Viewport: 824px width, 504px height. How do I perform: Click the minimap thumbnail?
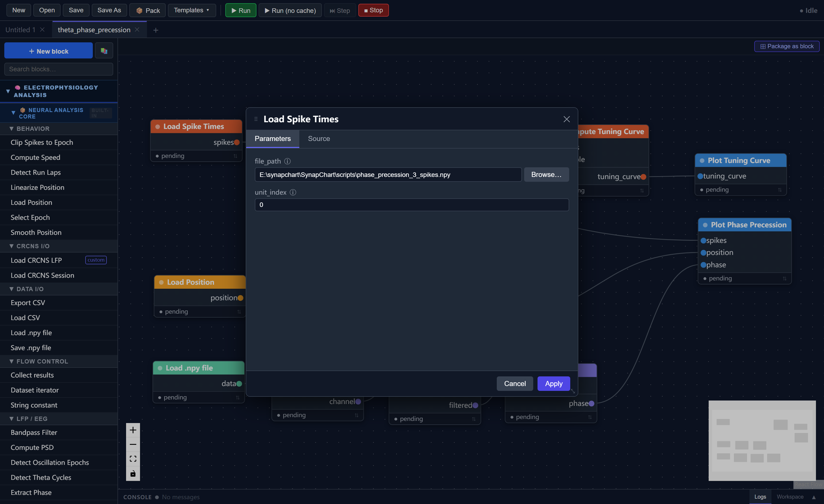coord(762,440)
